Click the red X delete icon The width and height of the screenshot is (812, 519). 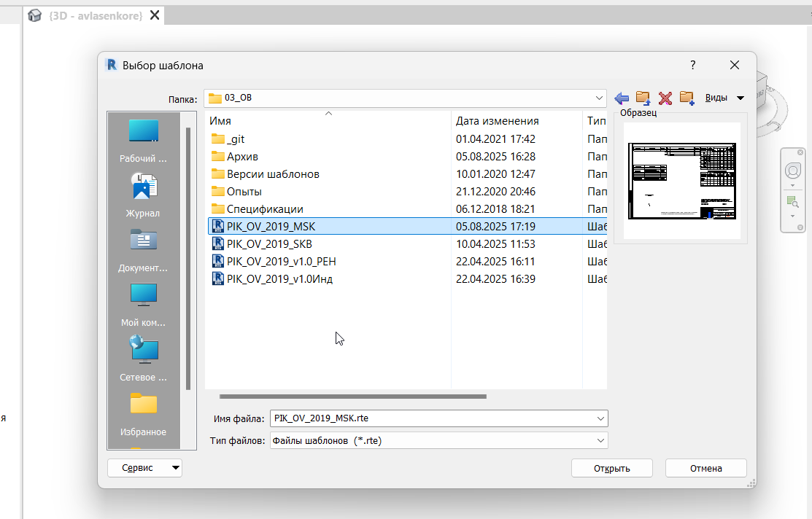[665, 98]
